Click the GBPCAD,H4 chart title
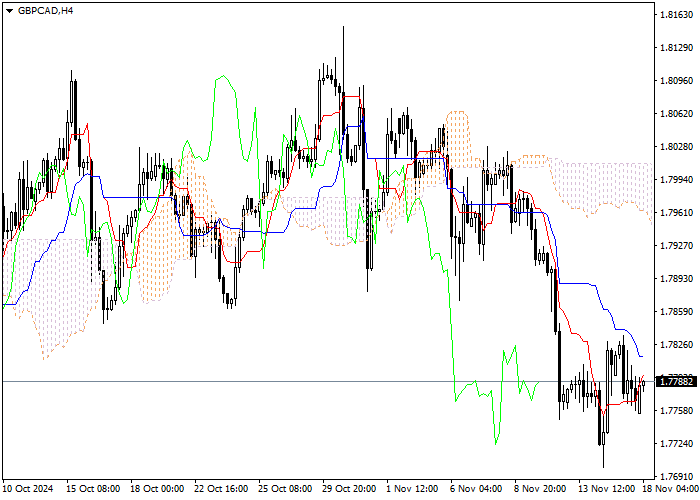This screenshot has height=500, width=700. point(45,11)
